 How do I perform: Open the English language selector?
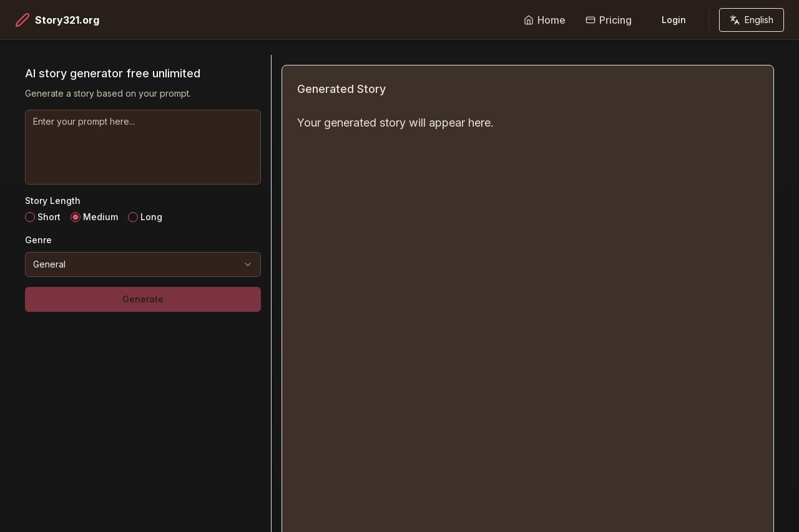point(752,20)
